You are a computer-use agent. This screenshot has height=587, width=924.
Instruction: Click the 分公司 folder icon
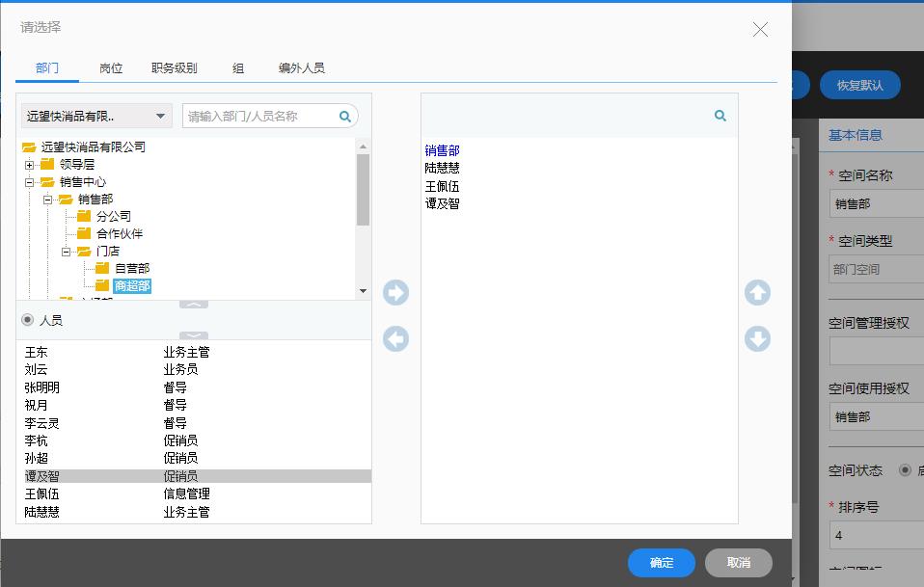pyautogui.click(x=85, y=217)
